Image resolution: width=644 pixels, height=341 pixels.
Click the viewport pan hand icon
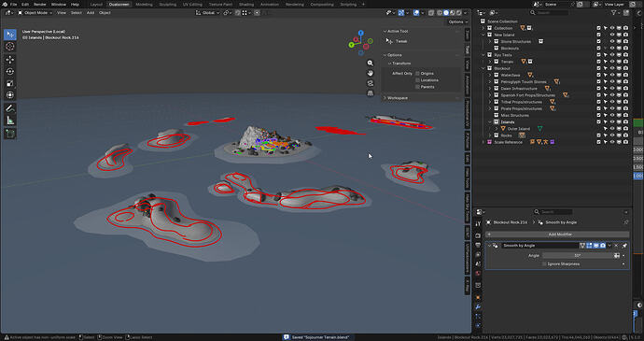pos(370,73)
